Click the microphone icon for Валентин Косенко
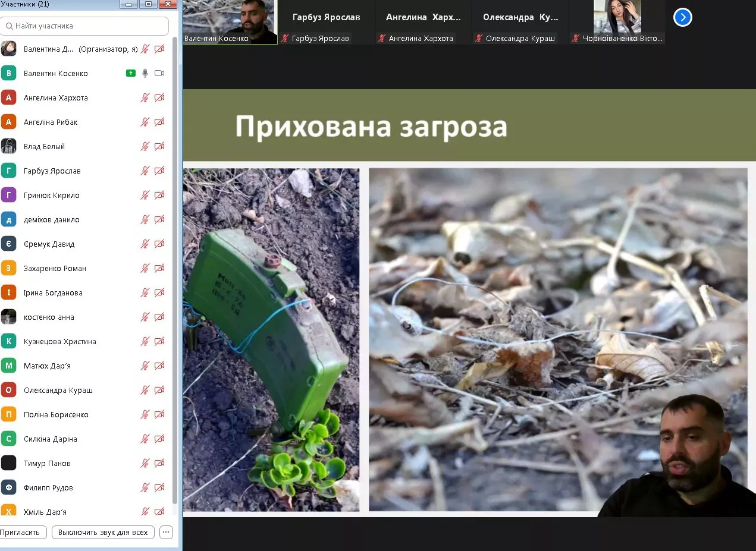 click(x=145, y=73)
